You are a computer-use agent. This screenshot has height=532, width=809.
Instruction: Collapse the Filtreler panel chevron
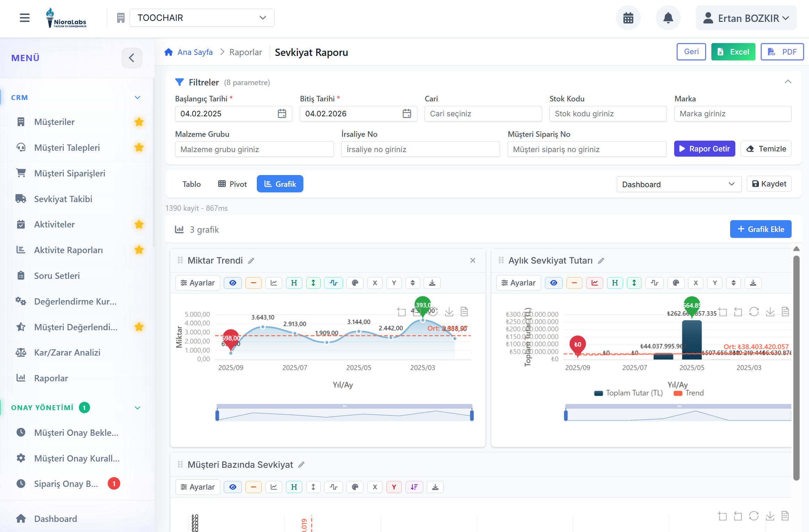[x=788, y=82]
